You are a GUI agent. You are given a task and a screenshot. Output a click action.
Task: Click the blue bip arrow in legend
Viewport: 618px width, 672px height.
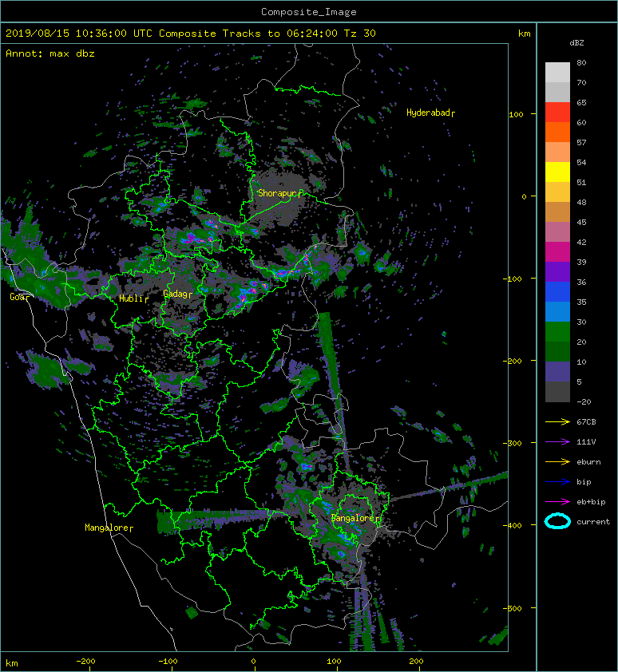(x=557, y=482)
